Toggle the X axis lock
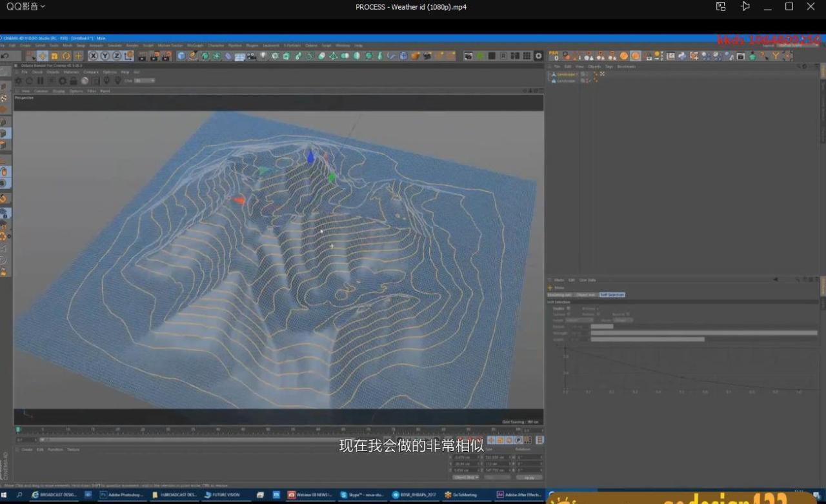826x504 pixels. 94,56
